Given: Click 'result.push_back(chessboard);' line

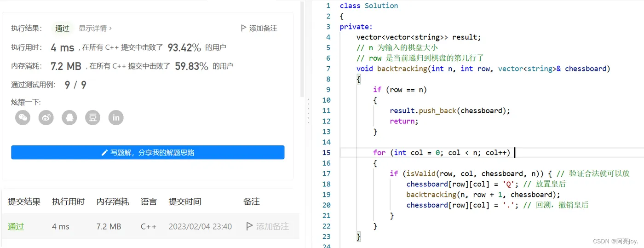Looking at the screenshot, I should click(x=450, y=110).
